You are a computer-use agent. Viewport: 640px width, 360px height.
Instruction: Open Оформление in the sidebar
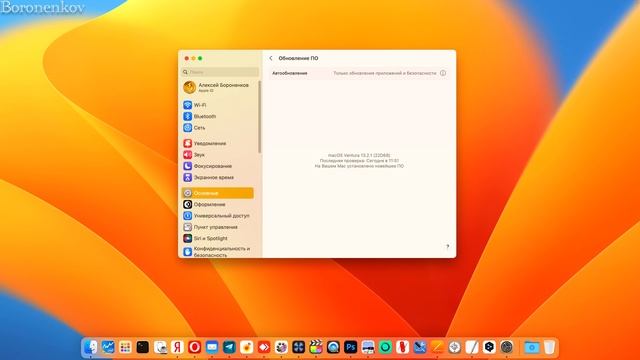point(218,204)
